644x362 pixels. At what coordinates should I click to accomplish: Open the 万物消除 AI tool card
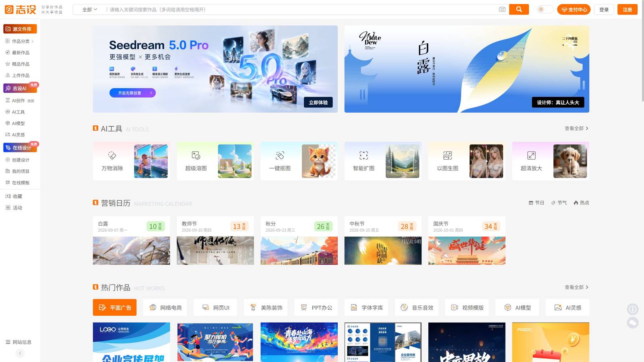pyautogui.click(x=131, y=161)
